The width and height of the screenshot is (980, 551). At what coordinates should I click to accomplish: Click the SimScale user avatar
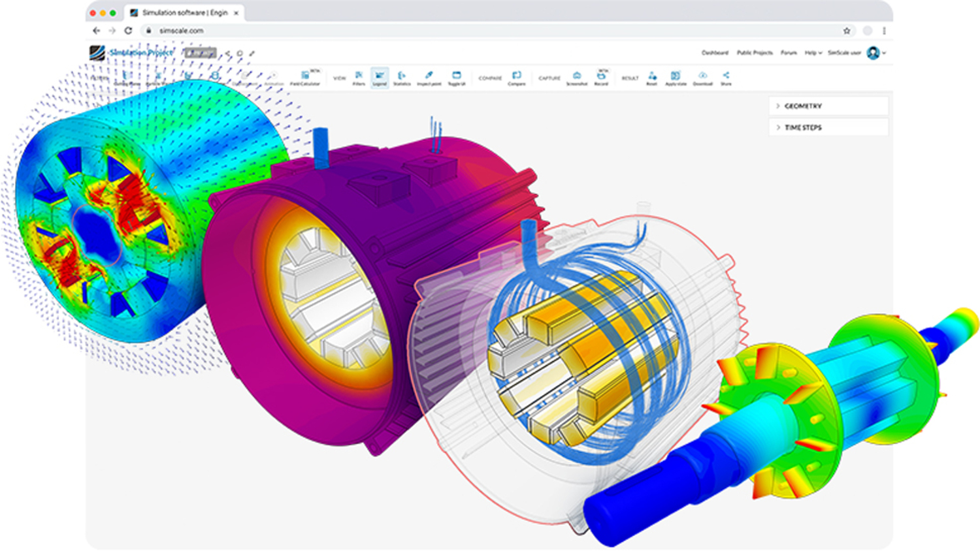pyautogui.click(x=873, y=52)
